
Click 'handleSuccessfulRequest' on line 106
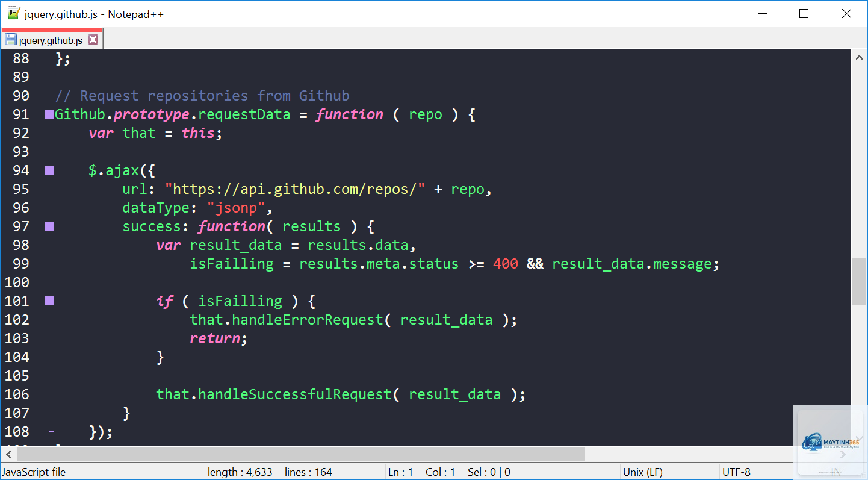[295, 394]
